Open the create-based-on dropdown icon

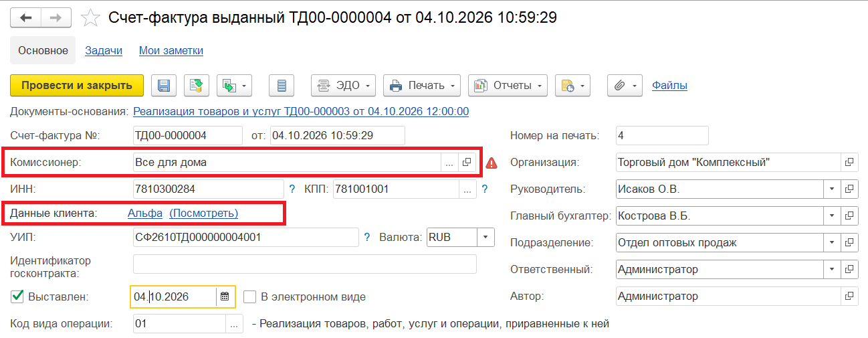[234, 85]
